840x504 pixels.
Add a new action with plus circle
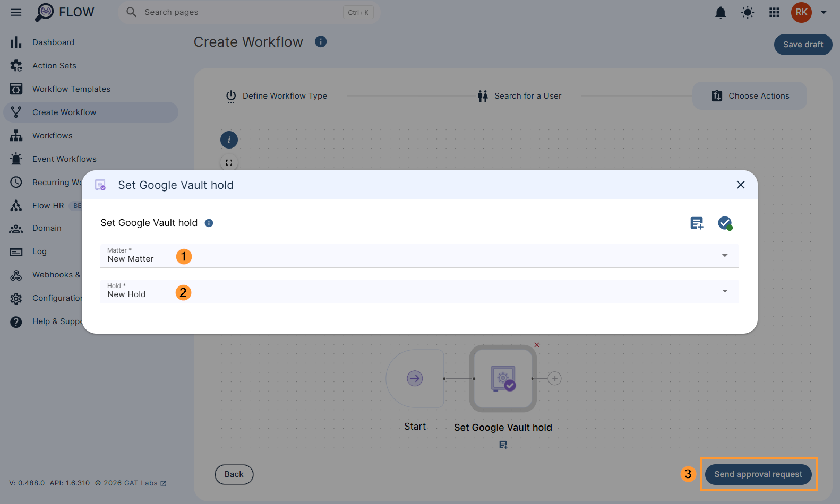[555, 378]
